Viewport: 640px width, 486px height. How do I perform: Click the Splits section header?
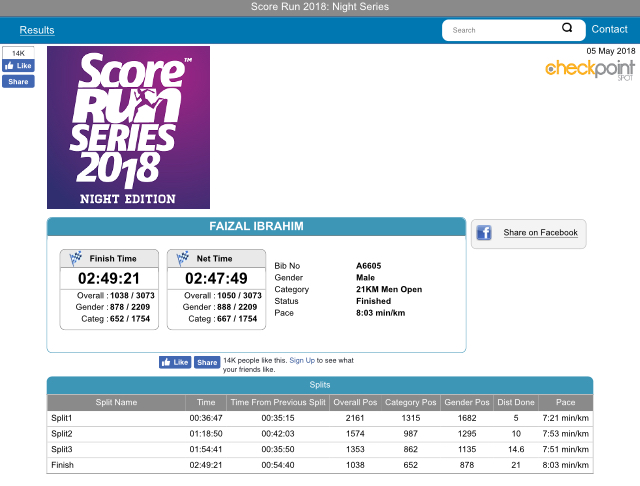[320, 385]
